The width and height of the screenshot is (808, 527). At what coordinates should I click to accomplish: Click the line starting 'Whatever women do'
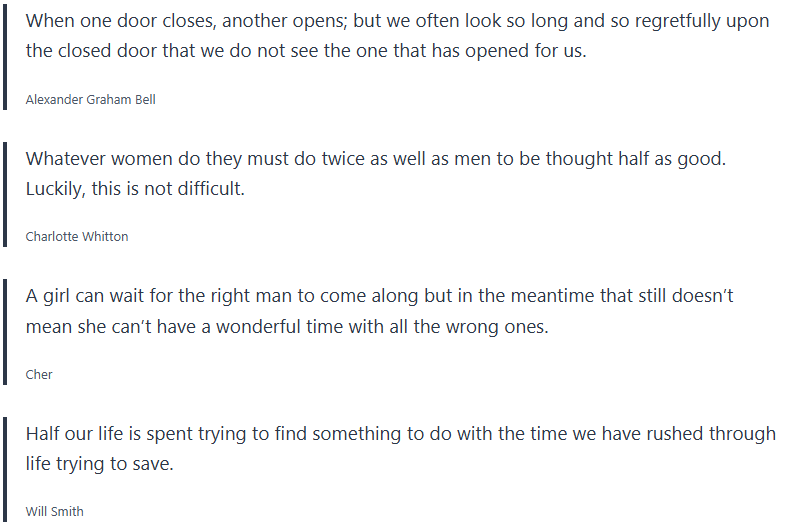pyautogui.click(x=389, y=159)
